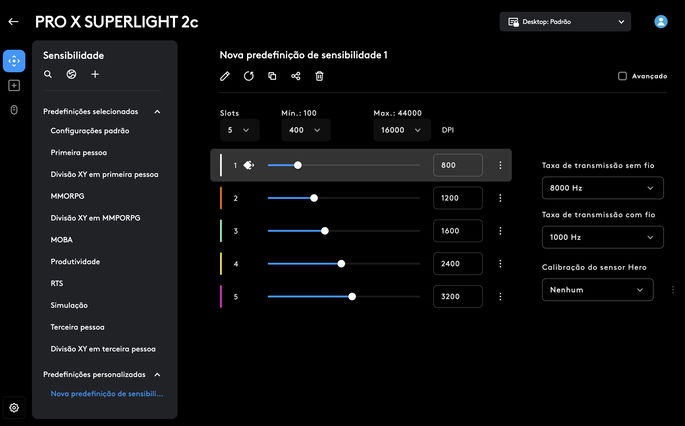This screenshot has width=685, height=426.
Task: Open options menu for slot 1
Action: pos(500,165)
